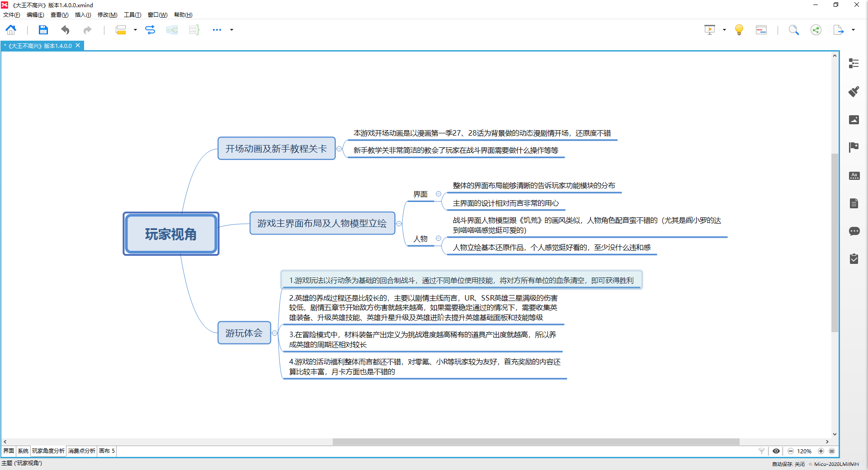Switch to the 系统 sheet tab
This screenshot has height=470, width=868.
pyautogui.click(x=23, y=451)
